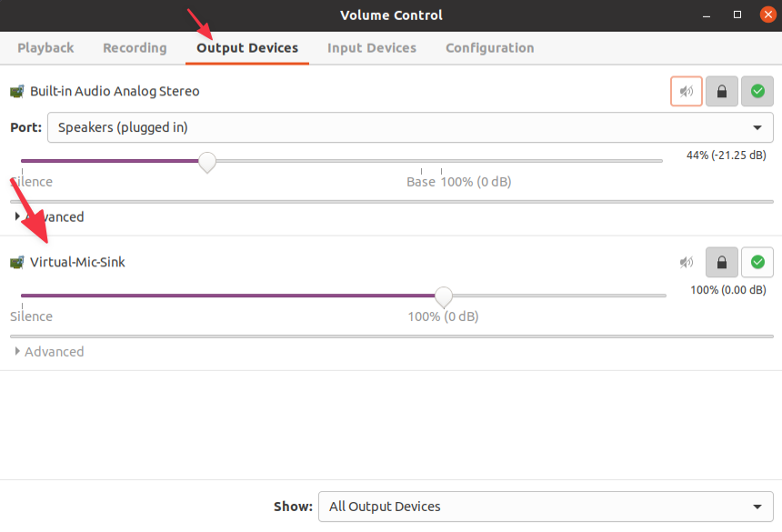Viewport: 782px width, 532px height.
Task: Mute the Built-in Audio Analog Stereo output
Action: (687, 92)
